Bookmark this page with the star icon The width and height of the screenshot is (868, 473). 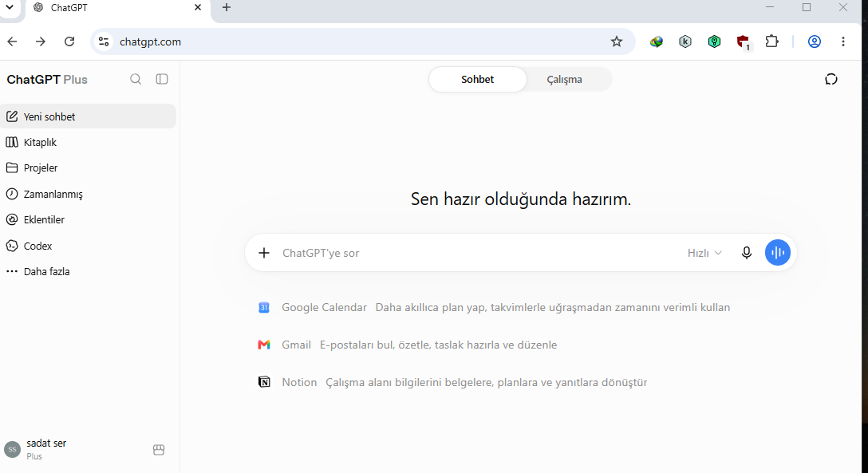coord(617,41)
